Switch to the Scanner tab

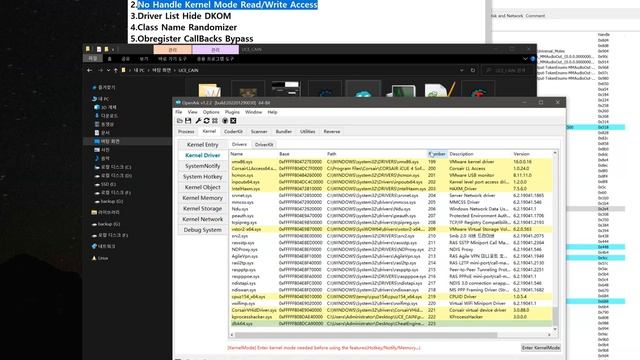click(x=259, y=131)
